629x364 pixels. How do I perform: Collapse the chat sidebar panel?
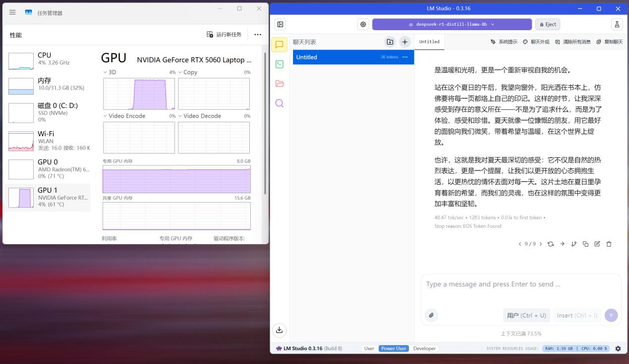[x=280, y=24]
